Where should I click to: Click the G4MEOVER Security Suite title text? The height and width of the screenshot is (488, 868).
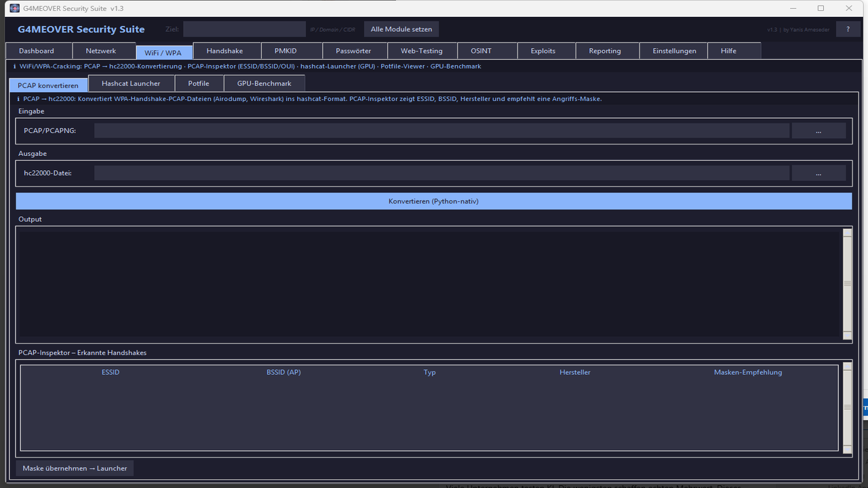click(x=81, y=29)
